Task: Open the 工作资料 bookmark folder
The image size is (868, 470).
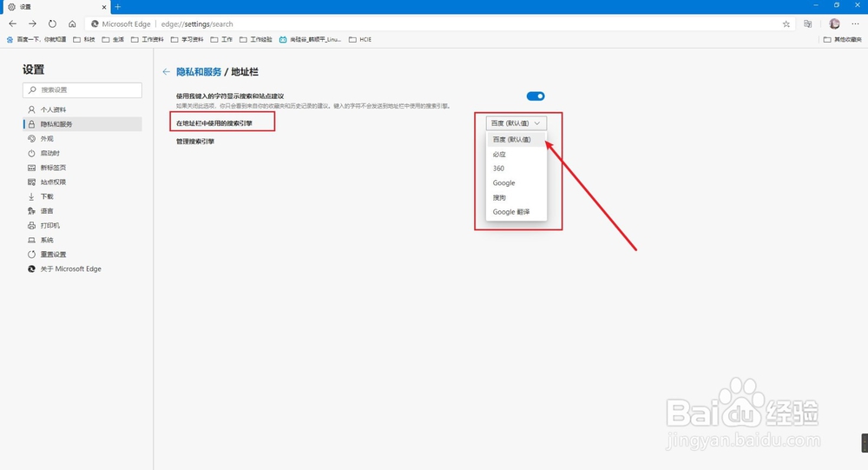Action: [148, 39]
